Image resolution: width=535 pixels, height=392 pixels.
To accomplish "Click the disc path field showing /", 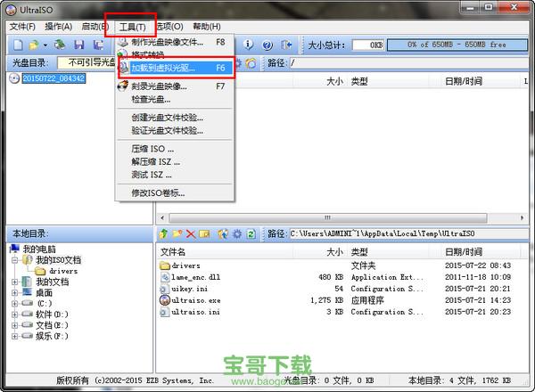I will tap(409, 63).
